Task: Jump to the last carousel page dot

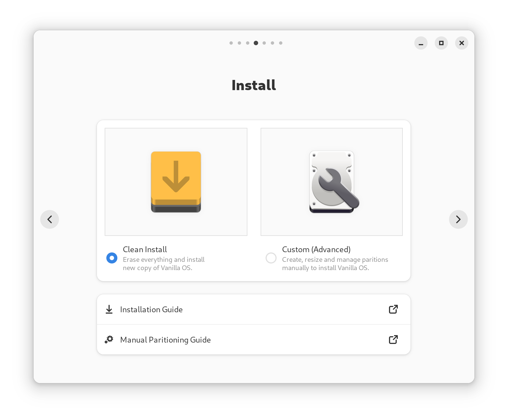Action: (x=281, y=43)
